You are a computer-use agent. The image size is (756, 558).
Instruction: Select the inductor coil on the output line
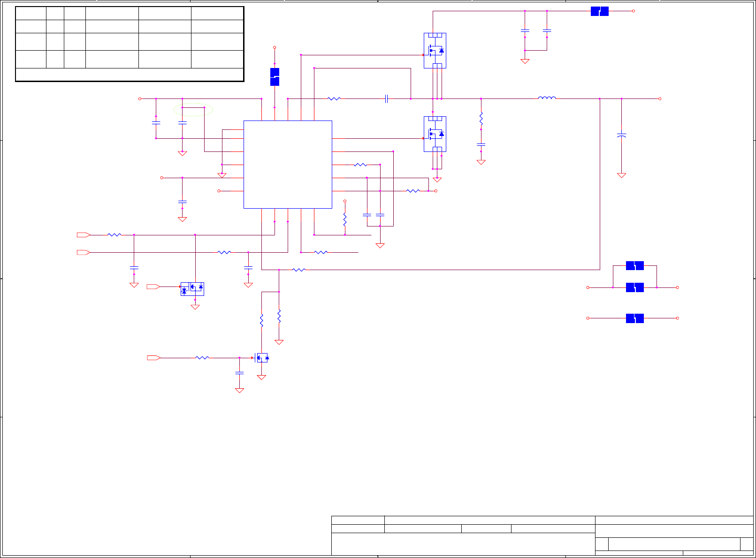[x=547, y=98]
